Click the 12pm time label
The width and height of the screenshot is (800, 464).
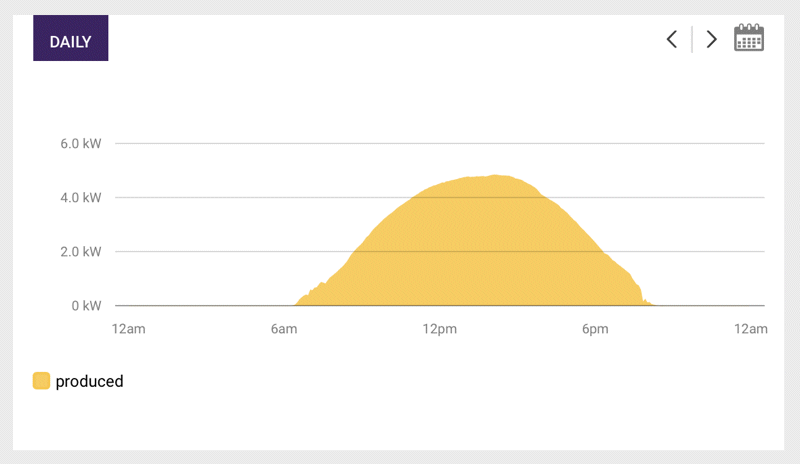[439, 329]
